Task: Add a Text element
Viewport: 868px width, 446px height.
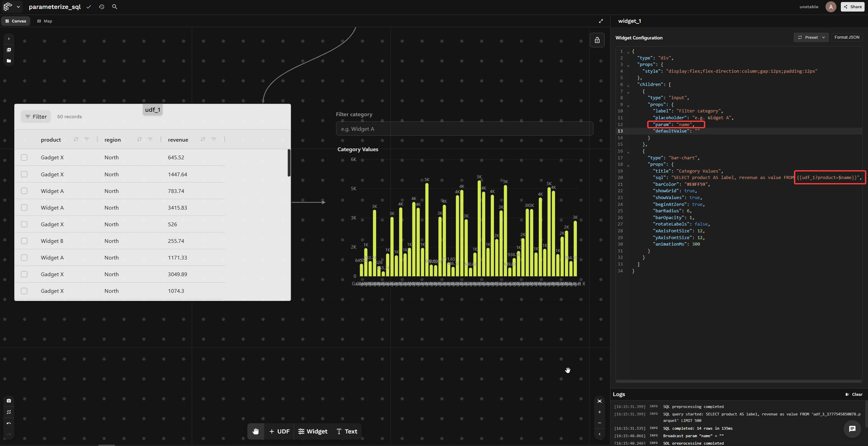Action: [347, 431]
